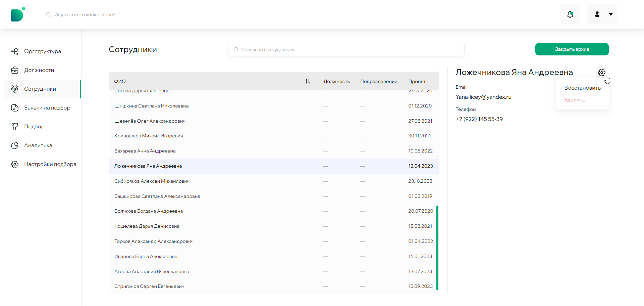Click the Должности briefcase icon
Viewport: 644px width, 306px height.
pos(15,70)
